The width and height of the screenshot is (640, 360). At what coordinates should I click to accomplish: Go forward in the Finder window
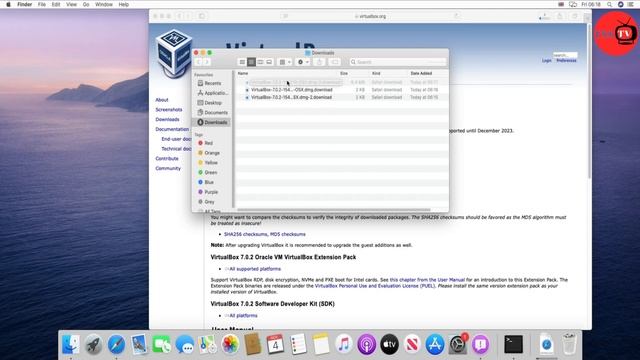[x=207, y=62]
